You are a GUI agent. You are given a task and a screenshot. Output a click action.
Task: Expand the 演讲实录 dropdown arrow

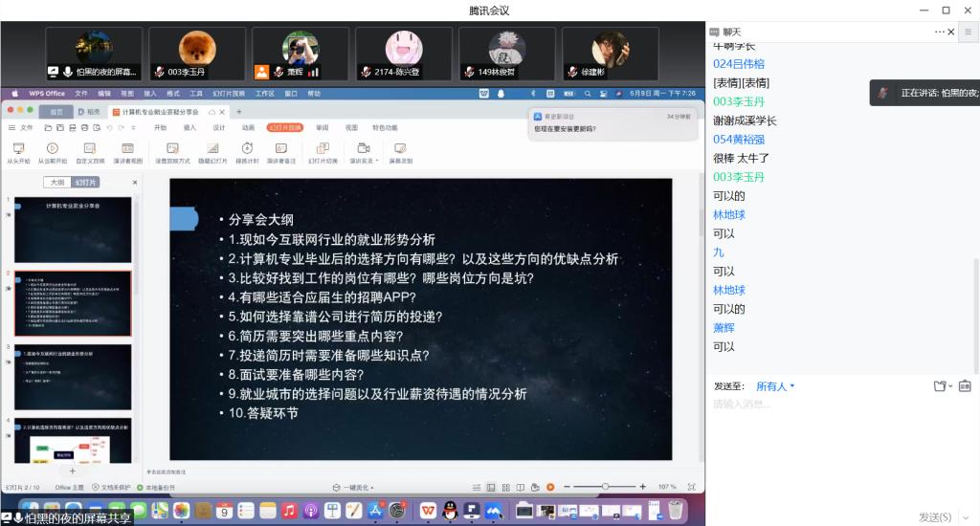coord(377,161)
